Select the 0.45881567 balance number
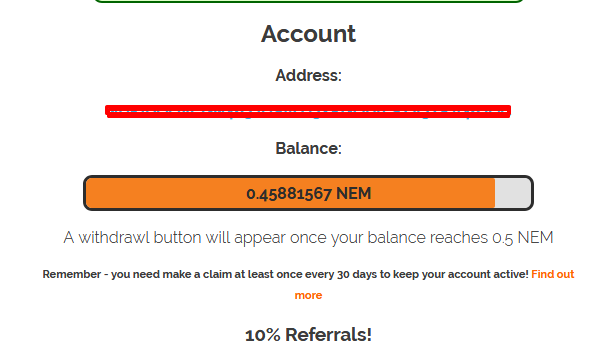 pos(289,193)
